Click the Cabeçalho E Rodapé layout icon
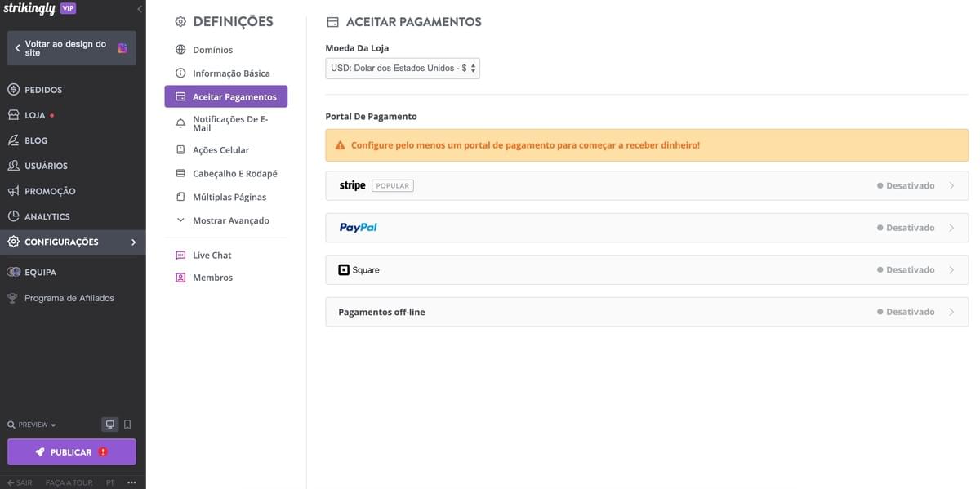The height and width of the screenshot is (489, 980). tap(181, 174)
